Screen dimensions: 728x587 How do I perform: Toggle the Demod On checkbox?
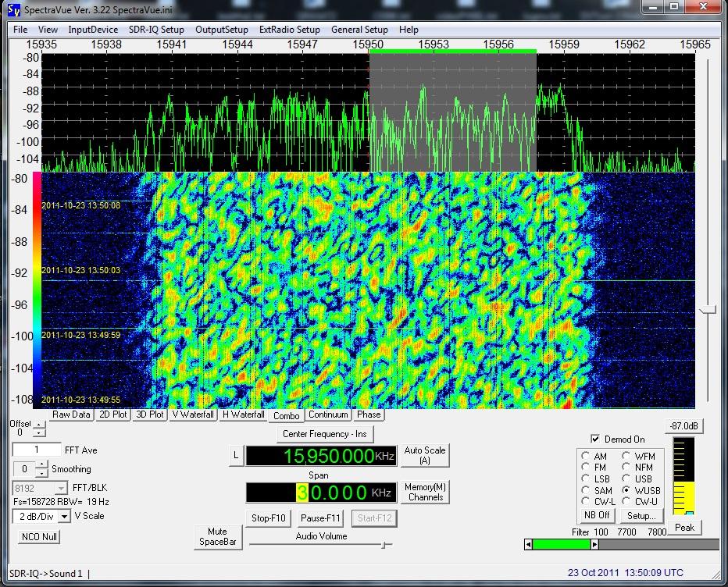pos(596,439)
